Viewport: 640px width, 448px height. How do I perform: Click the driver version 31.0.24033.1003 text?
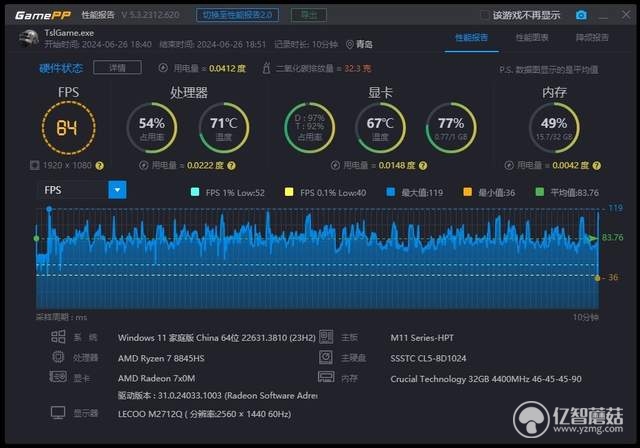click(218, 395)
